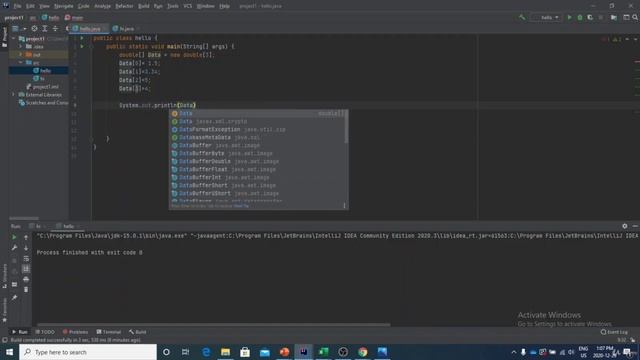640x360 pixels.
Task: Open Chrome from the Windows taskbar
Action: pyautogui.click(x=362, y=352)
